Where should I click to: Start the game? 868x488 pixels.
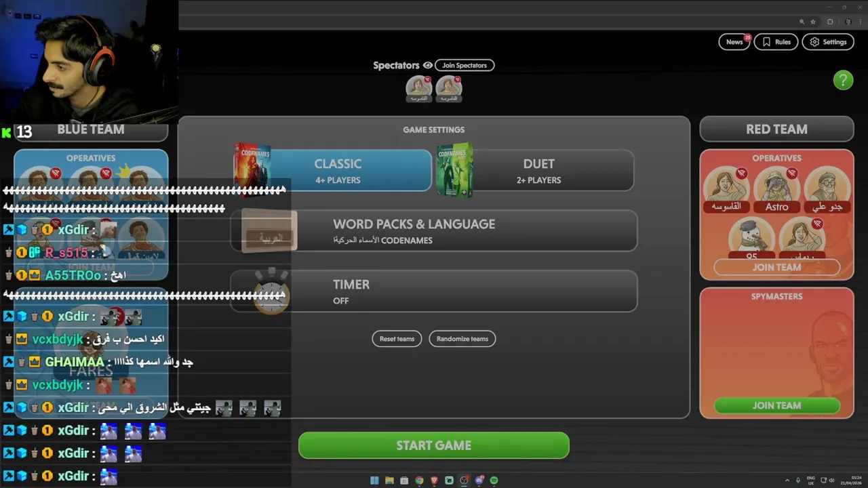pyautogui.click(x=434, y=445)
